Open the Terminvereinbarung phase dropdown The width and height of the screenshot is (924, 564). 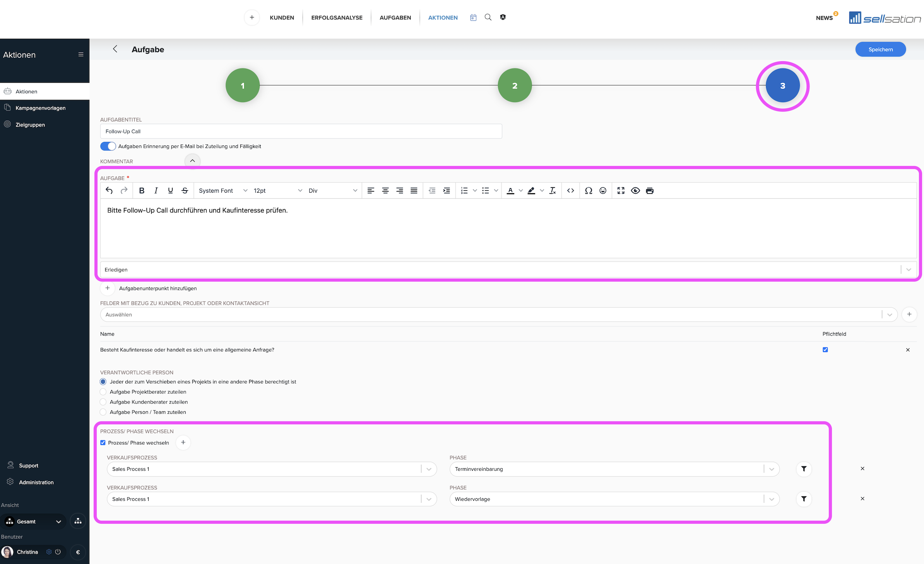pos(614,469)
